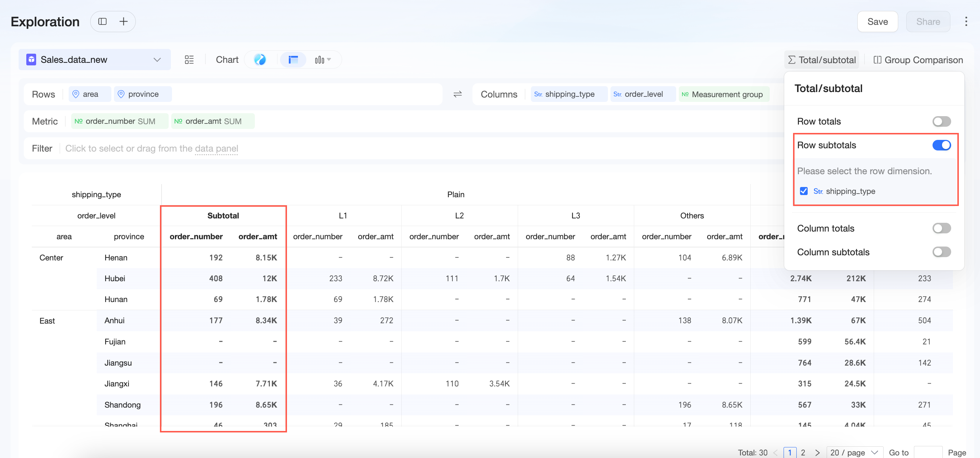980x458 pixels.
Task: Go to page 1
Action: click(790, 452)
